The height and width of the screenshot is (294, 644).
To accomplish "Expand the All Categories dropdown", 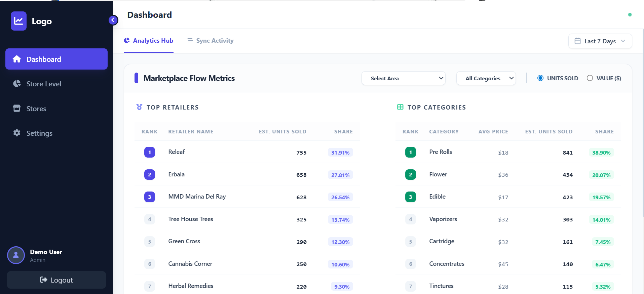I will pos(486,78).
